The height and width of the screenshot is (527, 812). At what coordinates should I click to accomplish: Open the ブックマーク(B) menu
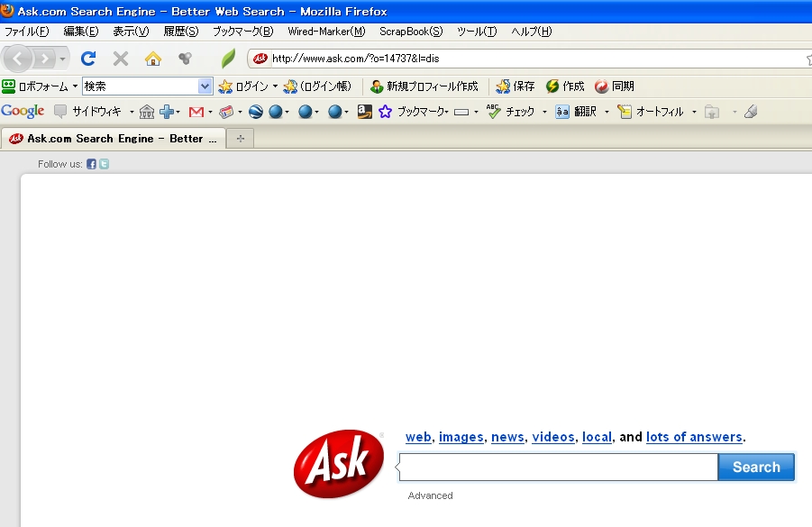[242, 32]
